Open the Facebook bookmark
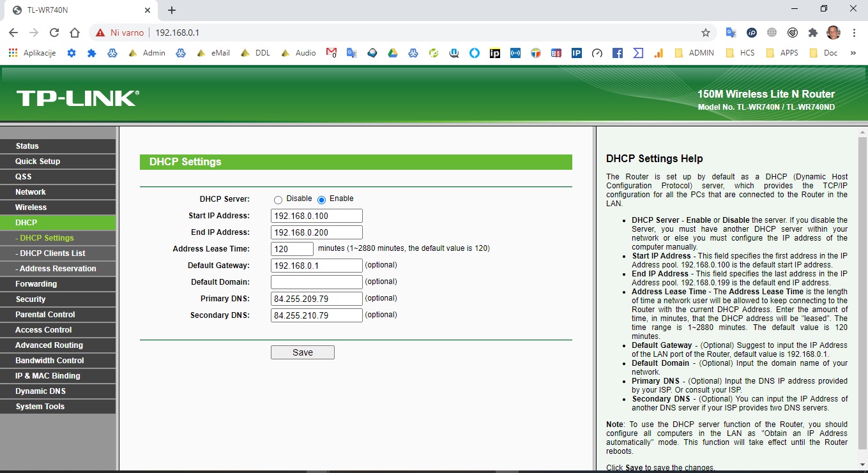 [618, 53]
